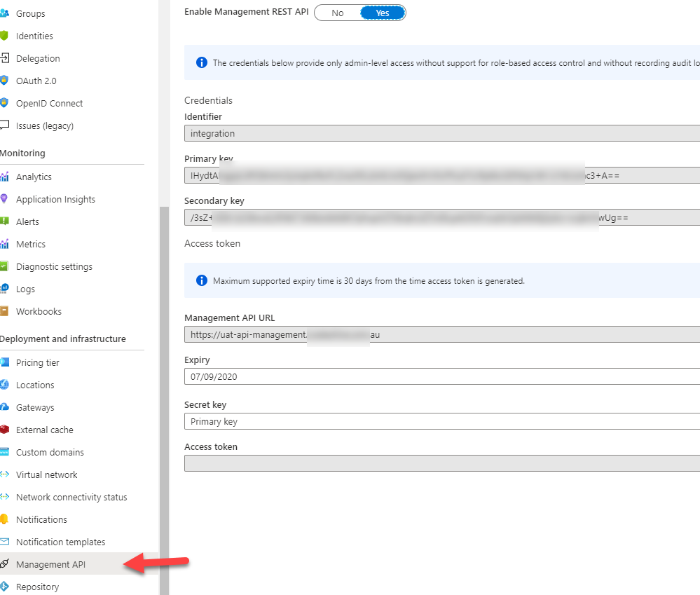Click the Pricing tier icon
This screenshot has width=700, height=595.
[4, 363]
